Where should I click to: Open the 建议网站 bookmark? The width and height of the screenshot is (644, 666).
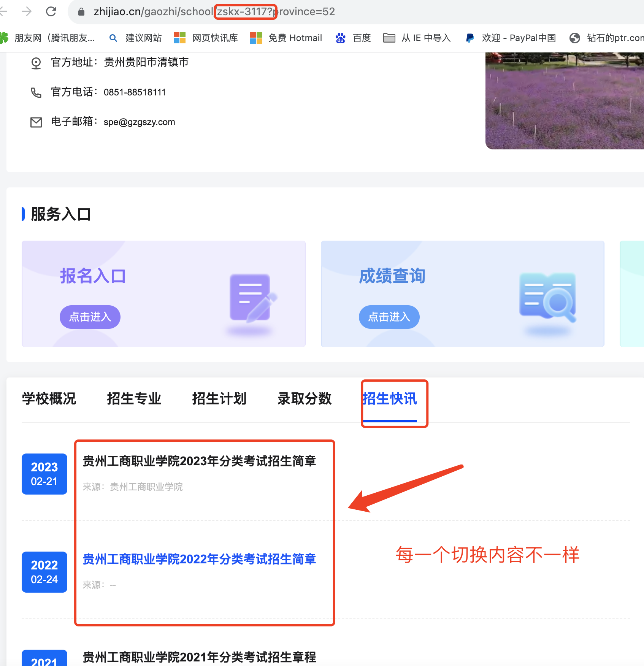(x=135, y=38)
